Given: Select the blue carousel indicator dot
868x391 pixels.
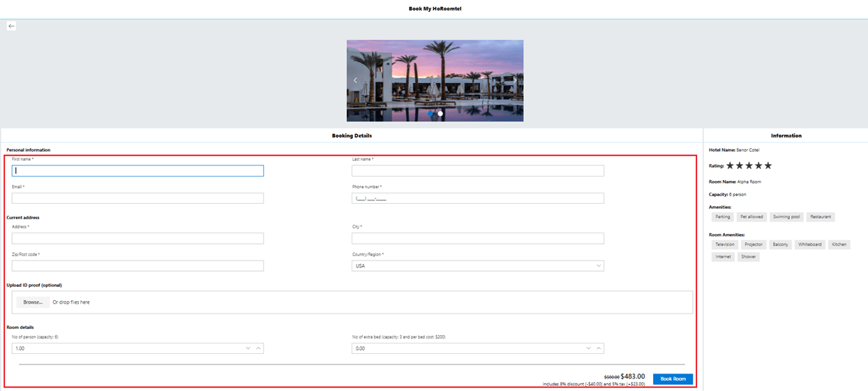Looking at the screenshot, I should click(x=431, y=113).
